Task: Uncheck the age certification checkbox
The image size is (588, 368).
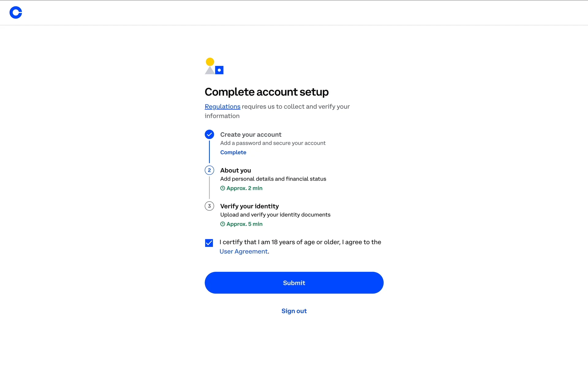Action: pos(209,243)
